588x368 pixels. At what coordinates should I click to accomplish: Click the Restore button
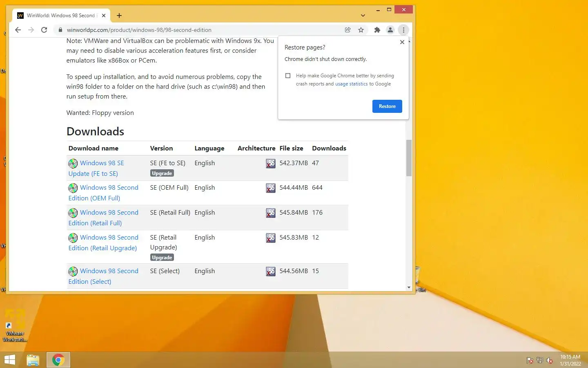tap(387, 106)
